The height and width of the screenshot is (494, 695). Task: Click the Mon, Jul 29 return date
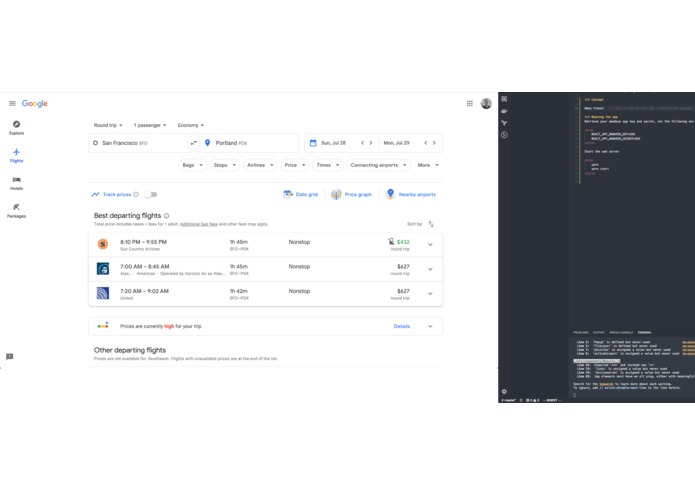pyautogui.click(x=396, y=143)
